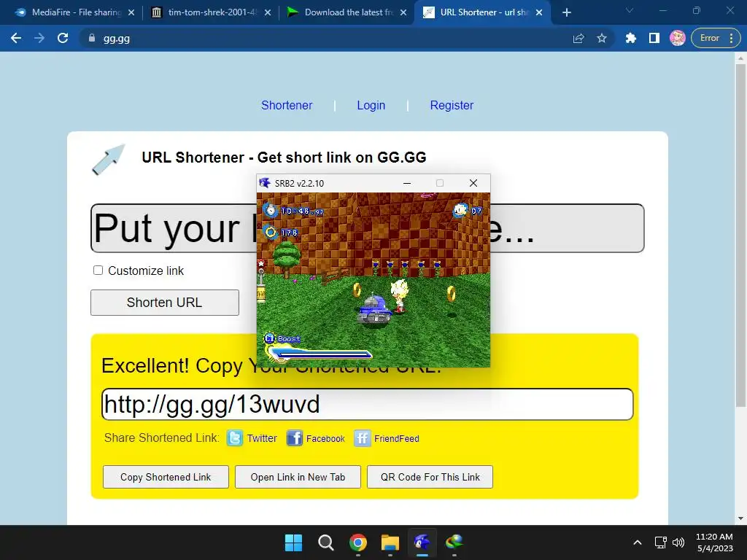This screenshot has height=560, width=747.
Task: Click the Sonic SRB2 taskbar icon
Action: click(422, 542)
